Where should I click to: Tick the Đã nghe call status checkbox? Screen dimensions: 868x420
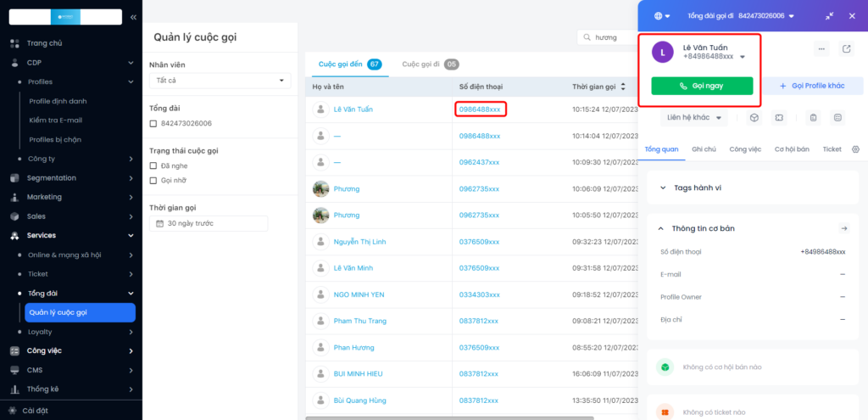153,165
